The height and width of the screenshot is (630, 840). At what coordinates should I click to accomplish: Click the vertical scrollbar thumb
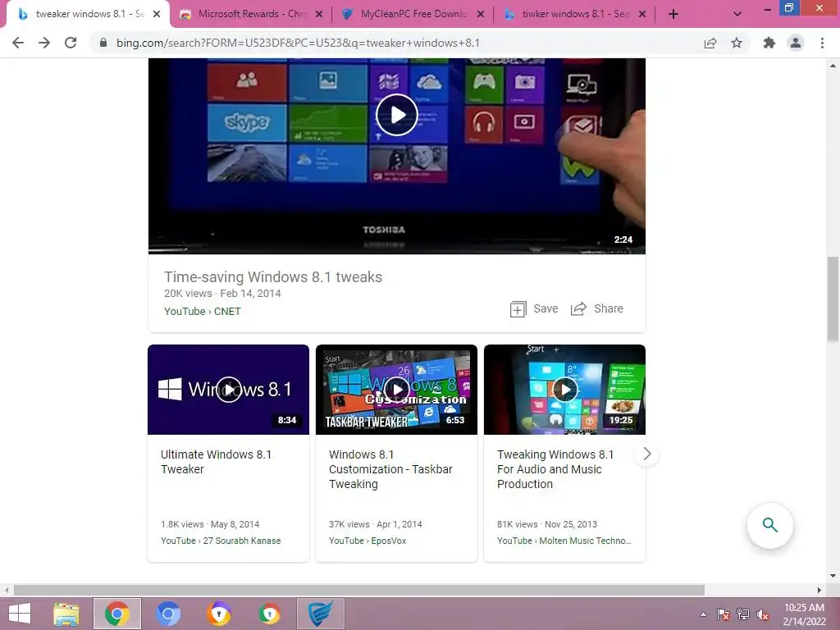pyautogui.click(x=833, y=299)
